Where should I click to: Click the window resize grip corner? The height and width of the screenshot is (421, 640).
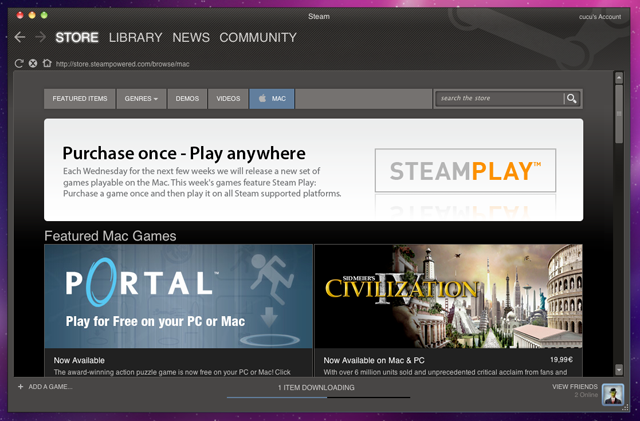625,407
